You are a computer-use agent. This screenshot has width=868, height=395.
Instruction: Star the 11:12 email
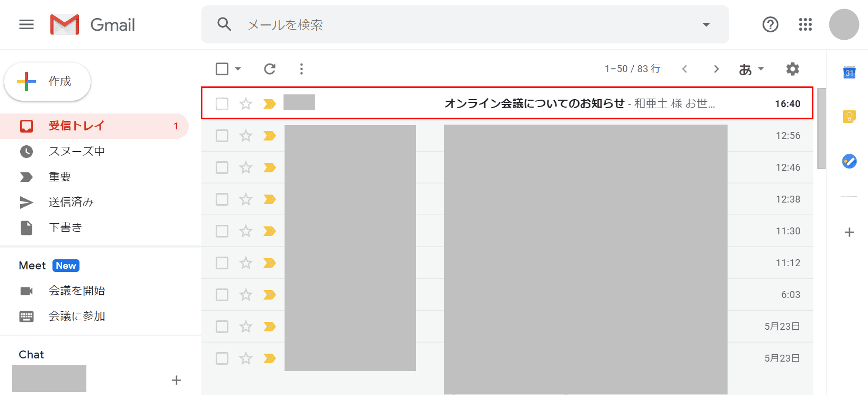pos(246,263)
